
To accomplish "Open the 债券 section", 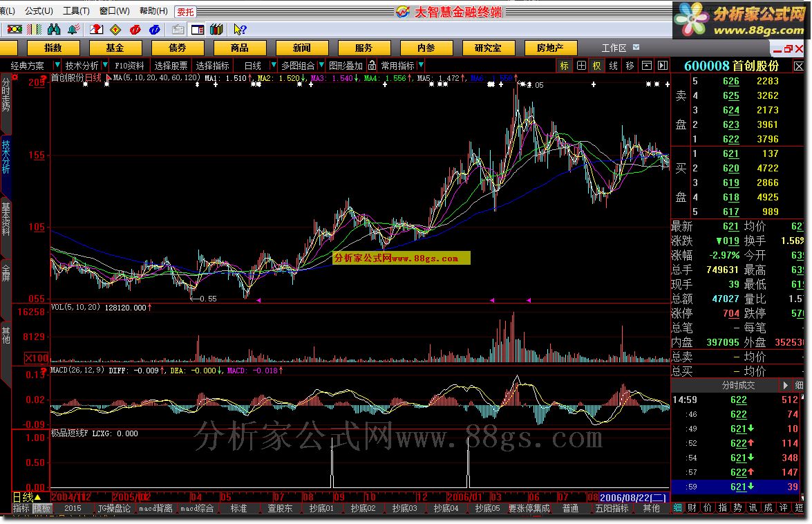I will (178, 48).
